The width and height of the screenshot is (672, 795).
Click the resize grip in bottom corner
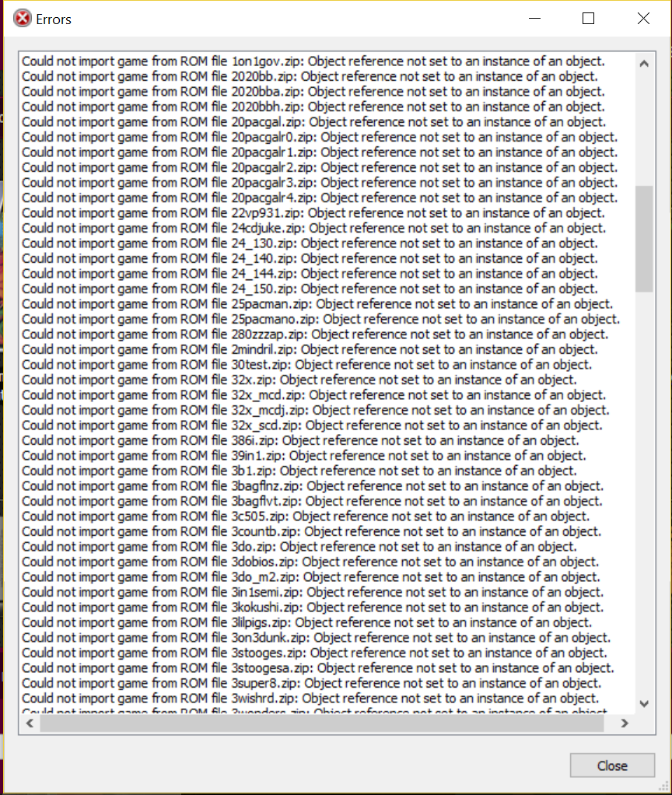click(x=663, y=786)
